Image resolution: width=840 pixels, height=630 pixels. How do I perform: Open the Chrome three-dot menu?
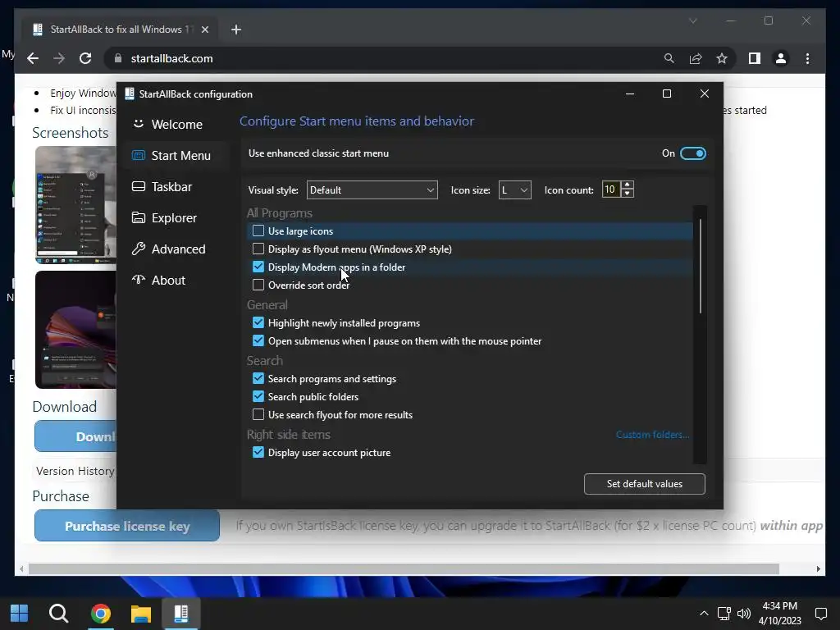point(807,58)
